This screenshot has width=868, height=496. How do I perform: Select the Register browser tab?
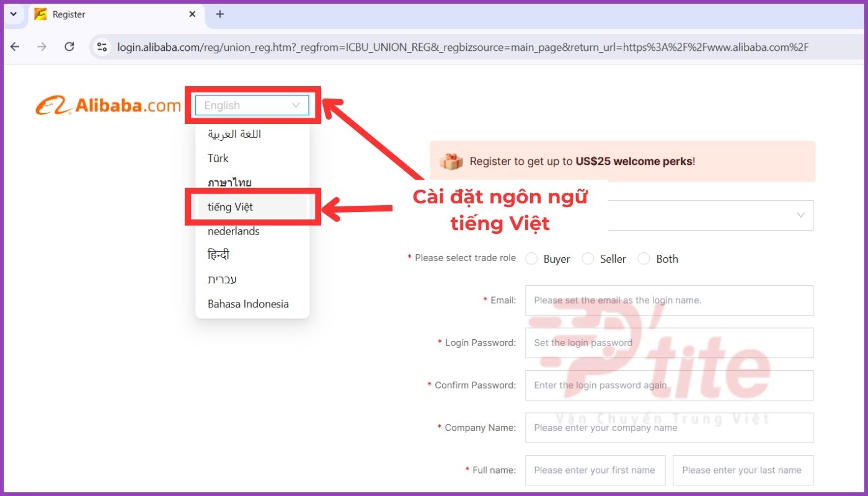(117, 14)
